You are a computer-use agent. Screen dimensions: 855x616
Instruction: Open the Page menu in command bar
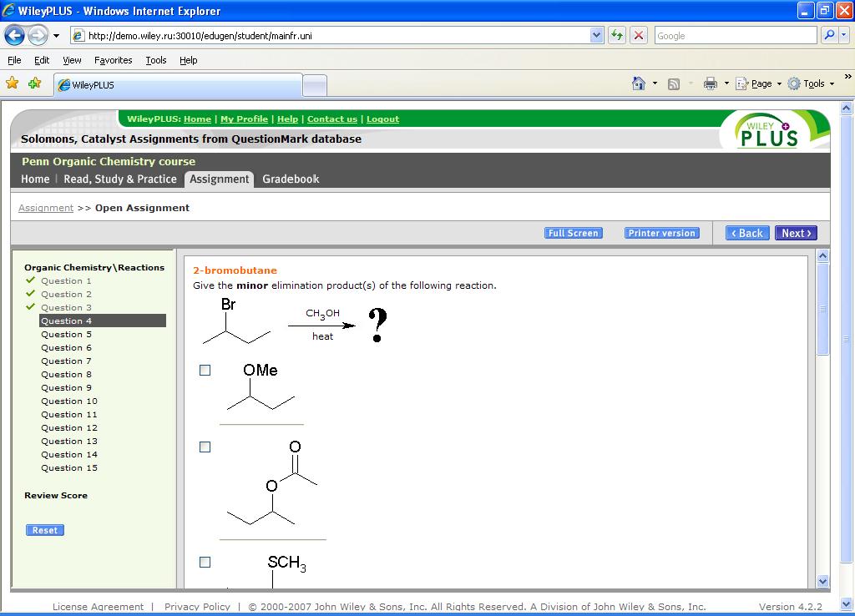758,83
